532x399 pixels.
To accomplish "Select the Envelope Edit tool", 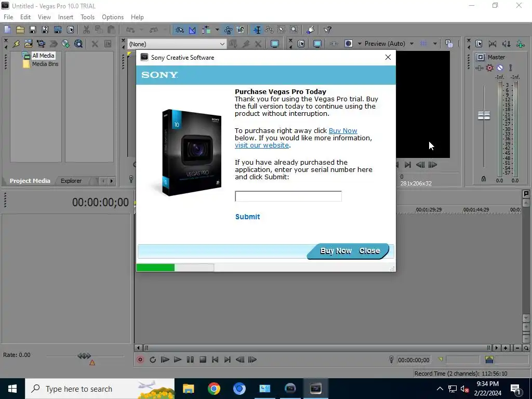I will pyautogui.click(x=270, y=30).
